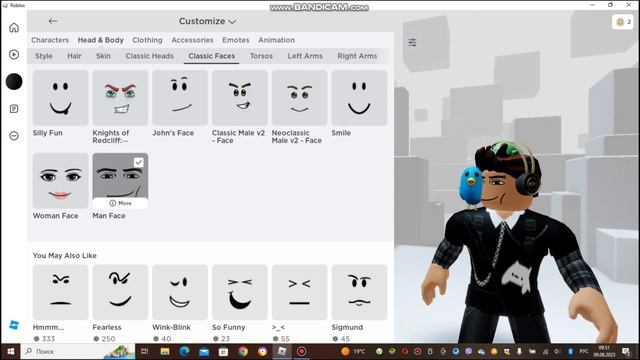Open the Accessories tab

pos(192,40)
